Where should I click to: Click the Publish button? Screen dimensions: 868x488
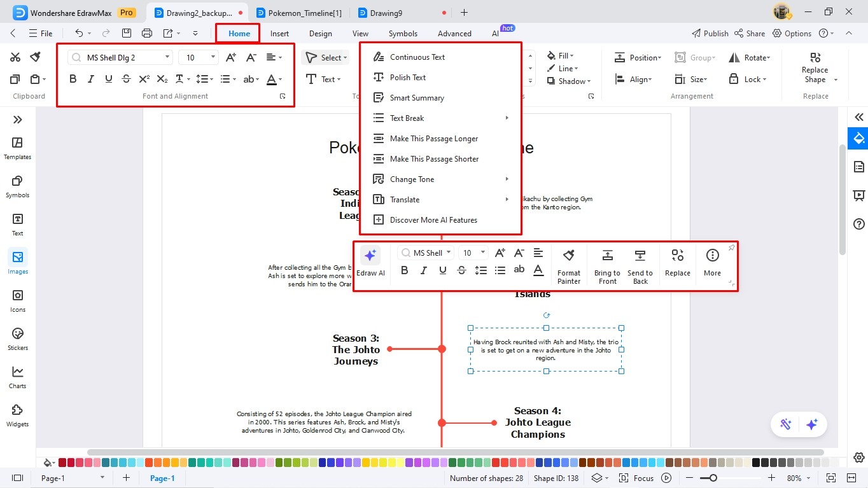(x=710, y=33)
